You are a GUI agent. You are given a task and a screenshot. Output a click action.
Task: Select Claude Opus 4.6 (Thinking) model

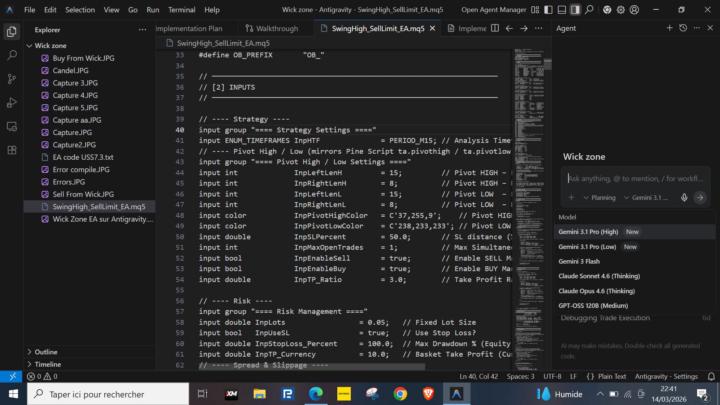point(635,291)
